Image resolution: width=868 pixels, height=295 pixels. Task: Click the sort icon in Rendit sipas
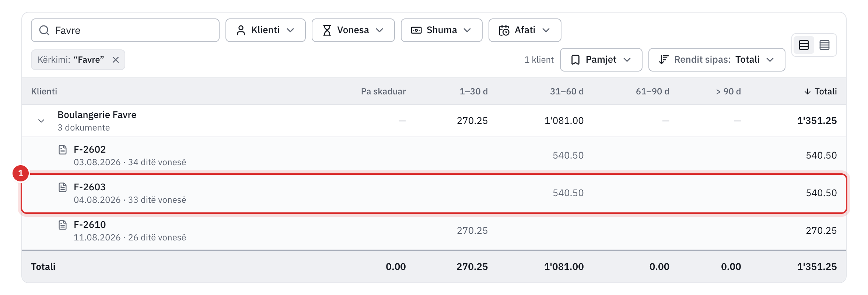point(664,60)
